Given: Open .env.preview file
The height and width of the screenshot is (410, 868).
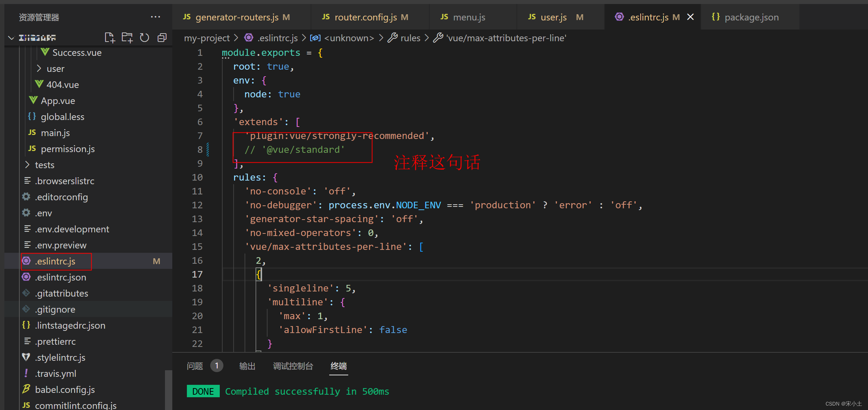Looking at the screenshot, I should tap(61, 245).
